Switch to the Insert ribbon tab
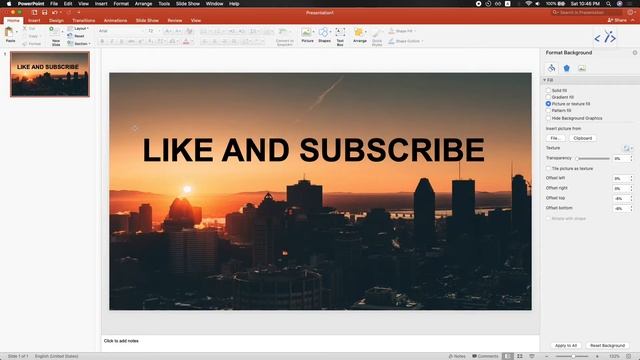The width and height of the screenshot is (640, 360). coord(34,20)
